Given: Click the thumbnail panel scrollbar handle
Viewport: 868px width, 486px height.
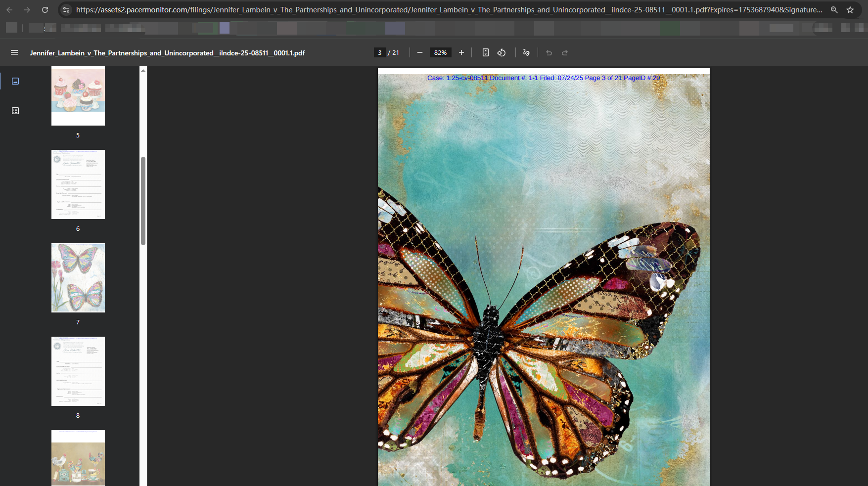Looking at the screenshot, I should tap(143, 200).
